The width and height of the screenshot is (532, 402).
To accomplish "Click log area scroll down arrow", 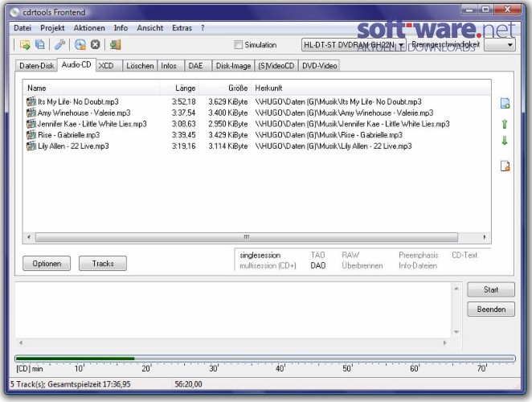I will [x=456, y=332].
